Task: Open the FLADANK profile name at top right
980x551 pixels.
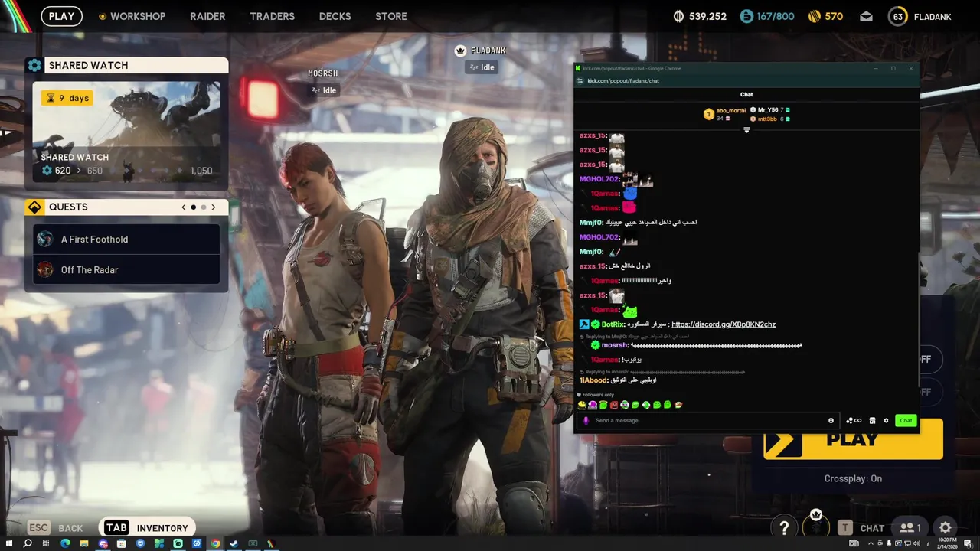Action: pyautogui.click(x=932, y=16)
